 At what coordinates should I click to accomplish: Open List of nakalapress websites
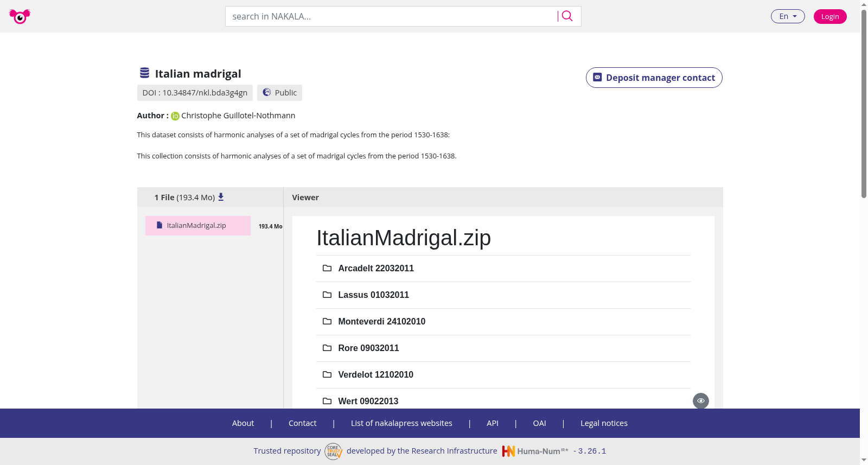pos(401,423)
